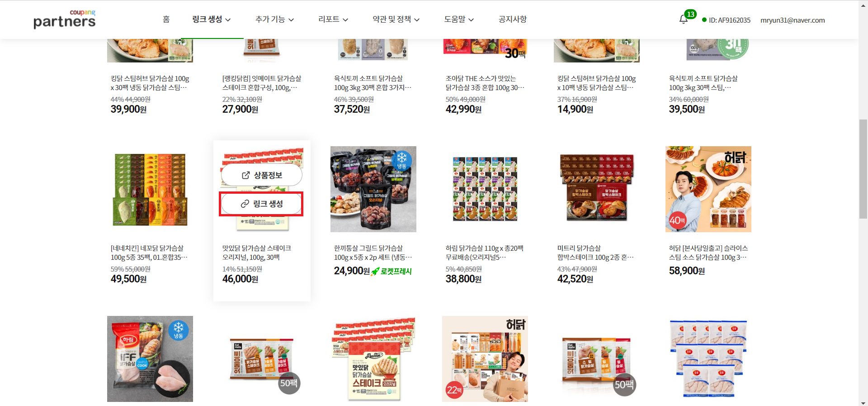This screenshot has width=868, height=406.
Task: Expand the 링크 생성 dropdown menu
Action: 211,19
